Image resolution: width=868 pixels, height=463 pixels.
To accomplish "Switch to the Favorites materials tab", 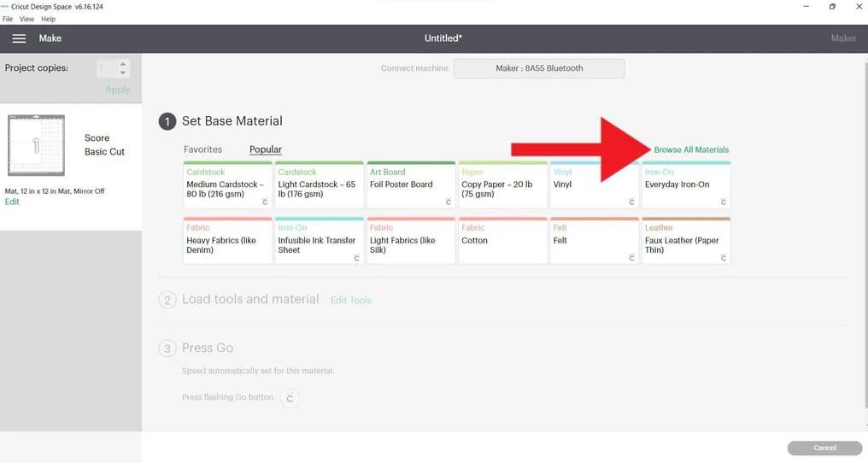I will pos(202,149).
